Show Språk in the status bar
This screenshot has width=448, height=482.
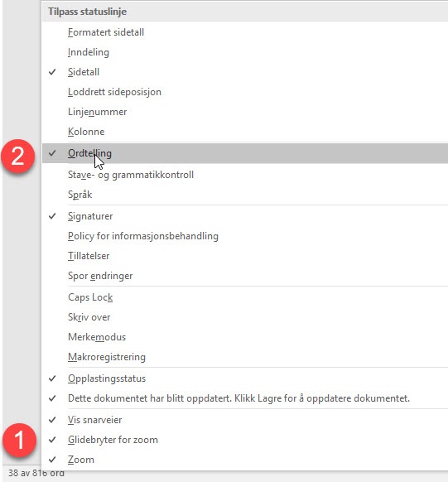pyautogui.click(x=245, y=195)
